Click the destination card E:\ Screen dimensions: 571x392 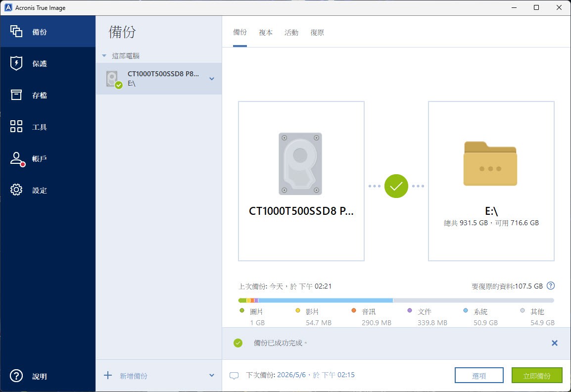coord(491,181)
